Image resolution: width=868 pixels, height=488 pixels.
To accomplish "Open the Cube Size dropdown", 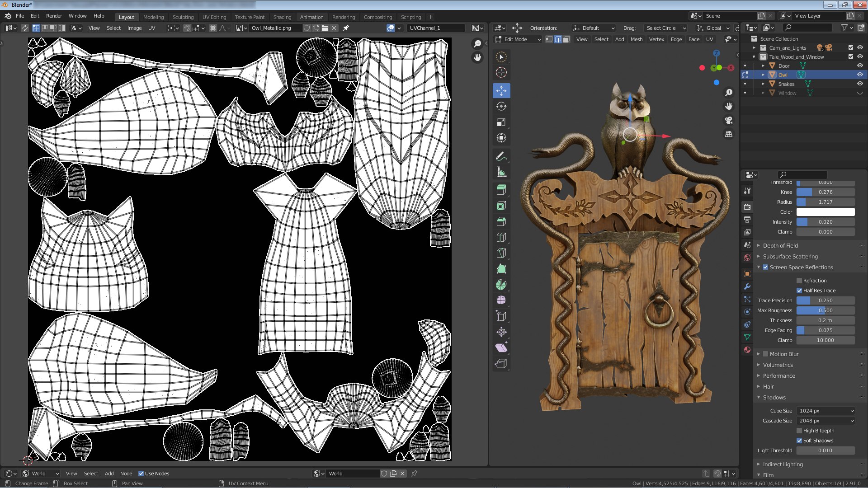I will [x=826, y=411].
